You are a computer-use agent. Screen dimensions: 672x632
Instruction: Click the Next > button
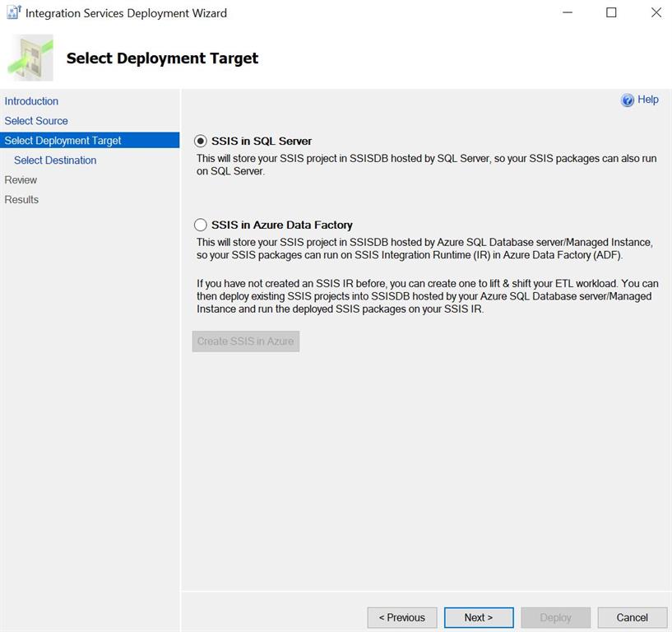[479, 617]
